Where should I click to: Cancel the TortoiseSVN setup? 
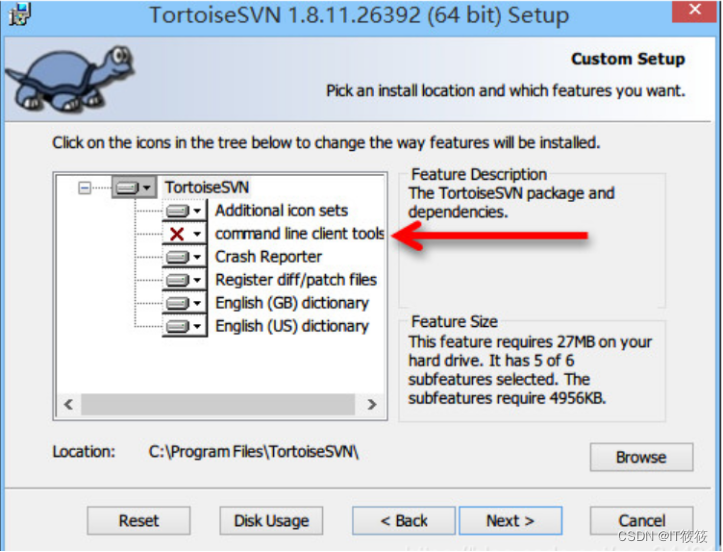tap(641, 521)
